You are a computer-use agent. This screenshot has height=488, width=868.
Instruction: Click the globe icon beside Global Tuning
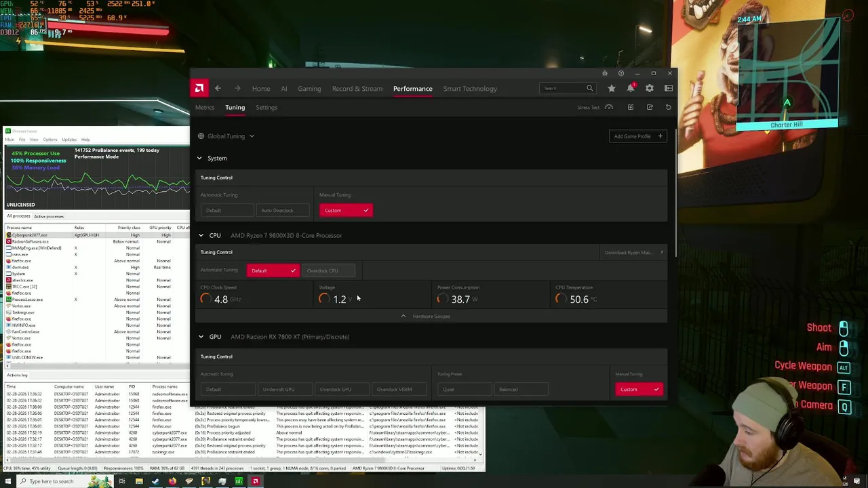(201, 136)
